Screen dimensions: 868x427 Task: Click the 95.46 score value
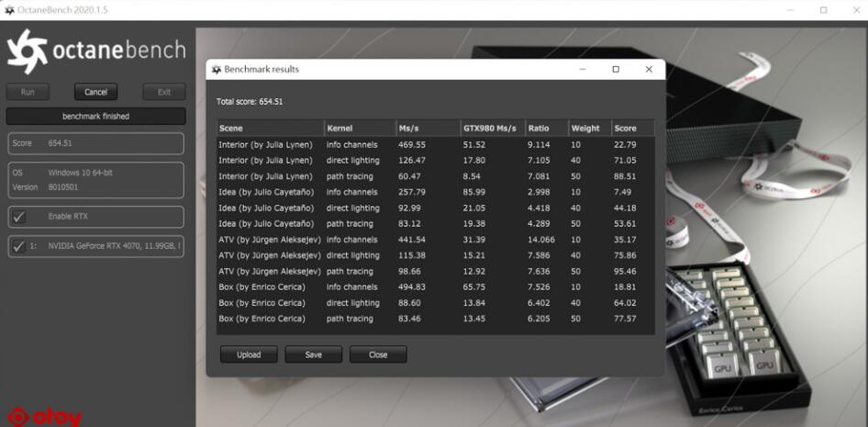click(625, 272)
